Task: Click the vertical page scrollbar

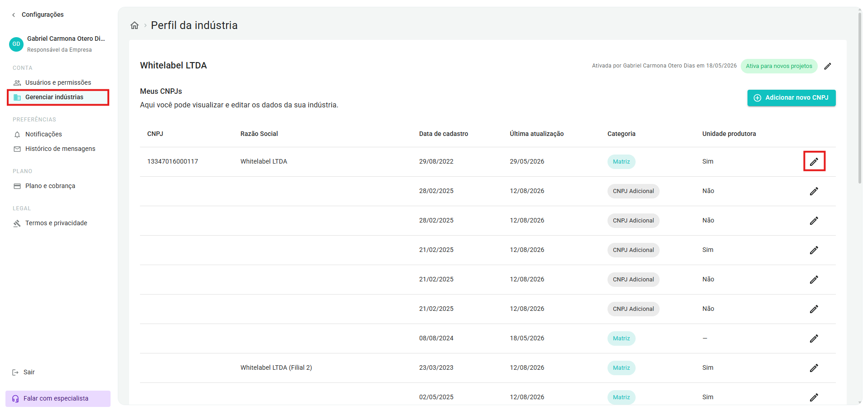Action: pyautogui.click(x=859, y=97)
